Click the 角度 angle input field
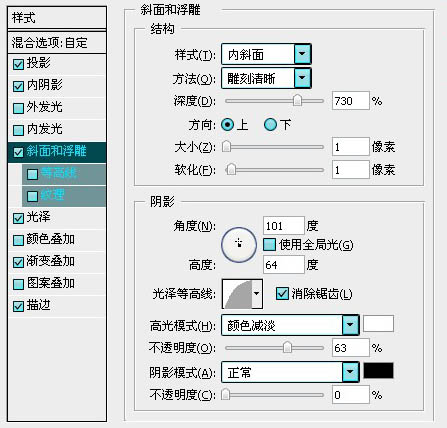This screenshot has height=428, width=447. coord(284,226)
